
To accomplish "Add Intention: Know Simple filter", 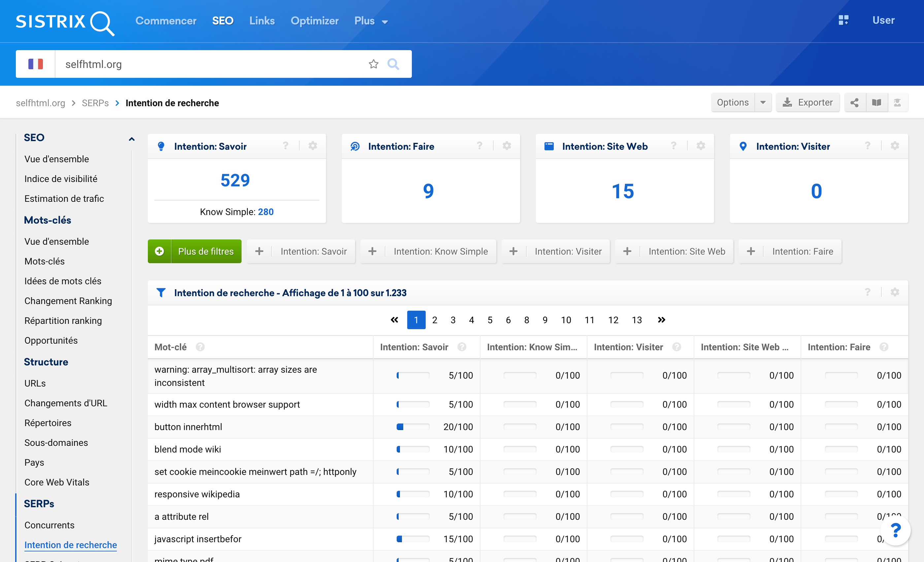I will (x=428, y=251).
